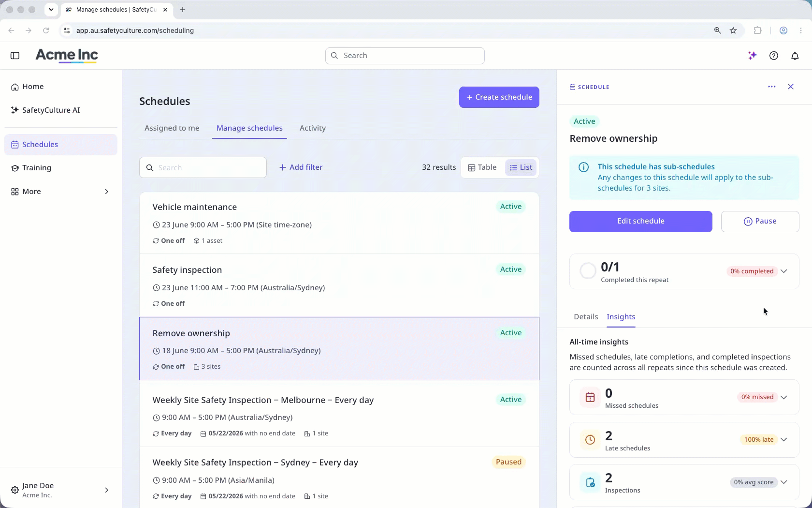Image resolution: width=812 pixels, height=508 pixels.
Task: Expand the Completed this repeat card
Action: [783, 271]
